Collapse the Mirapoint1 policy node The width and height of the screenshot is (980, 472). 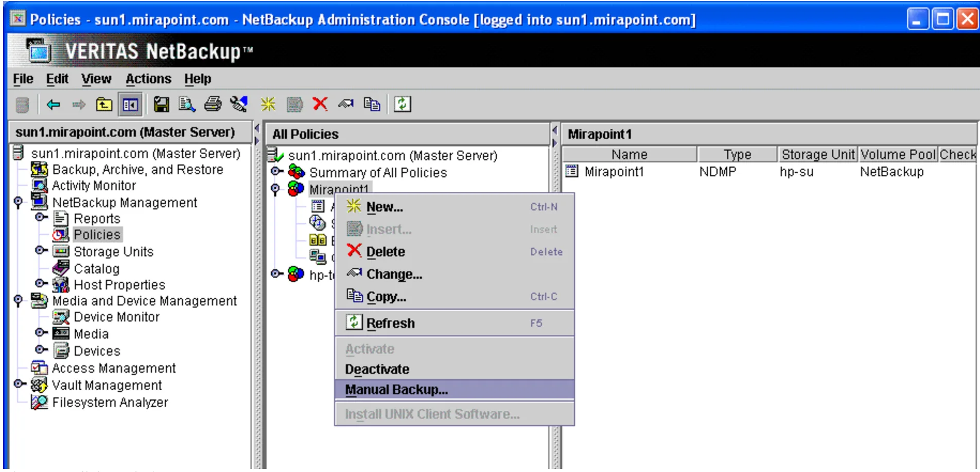click(276, 189)
